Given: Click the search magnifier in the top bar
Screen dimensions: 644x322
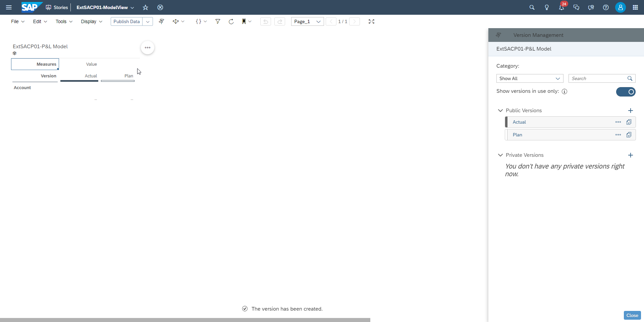Looking at the screenshot, I should point(532,7).
